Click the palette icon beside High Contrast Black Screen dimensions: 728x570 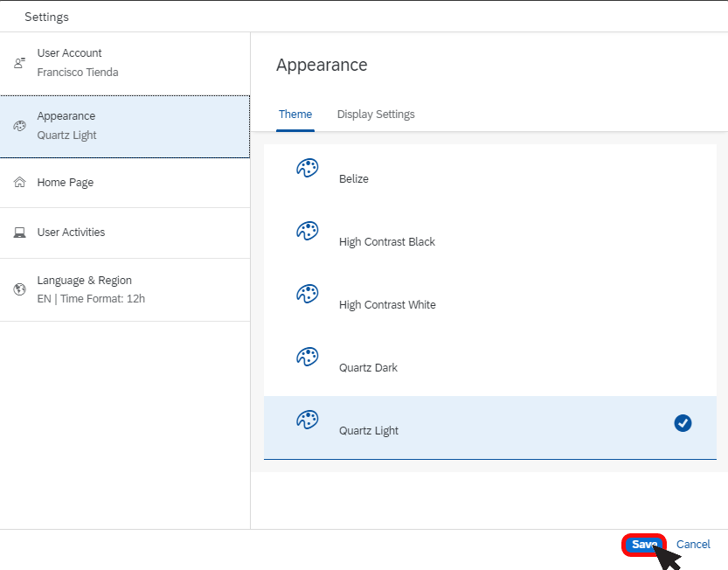(308, 231)
